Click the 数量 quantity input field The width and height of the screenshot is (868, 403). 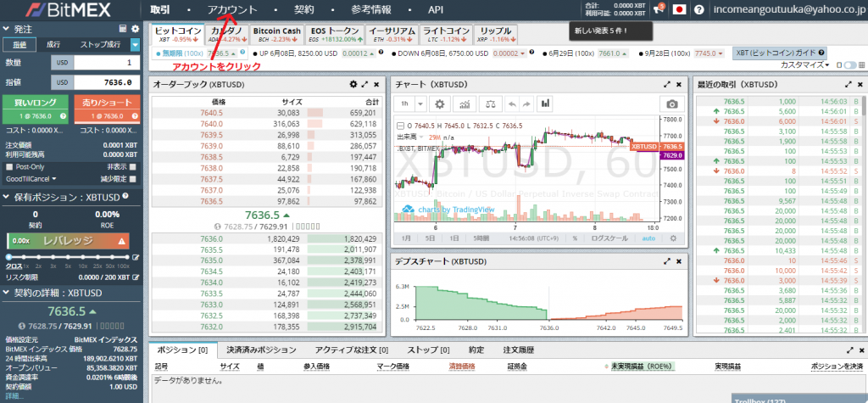[107, 63]
